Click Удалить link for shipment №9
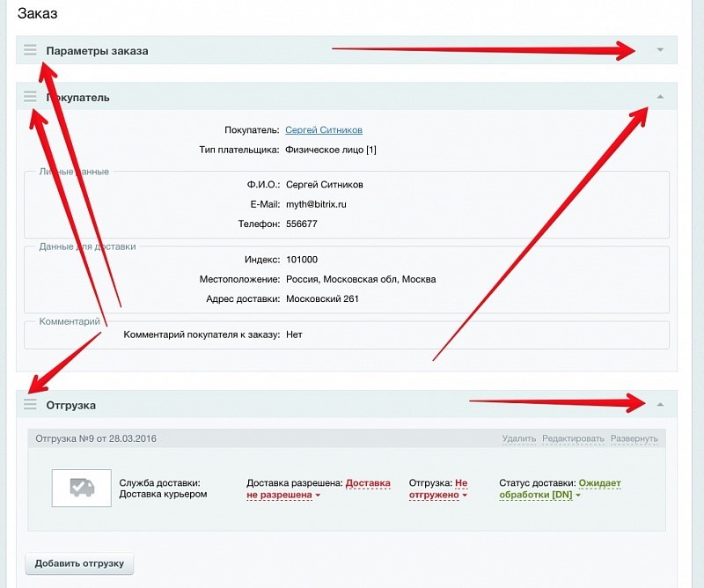Image resolution: width=704 pixels, height=588 pixels. tap(519, 438)
